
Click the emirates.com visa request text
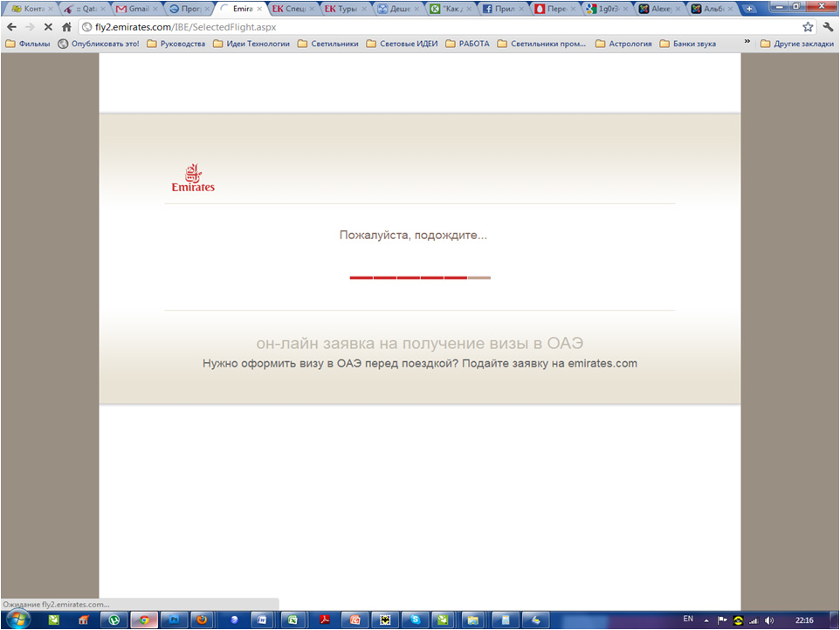click(419, 364)
